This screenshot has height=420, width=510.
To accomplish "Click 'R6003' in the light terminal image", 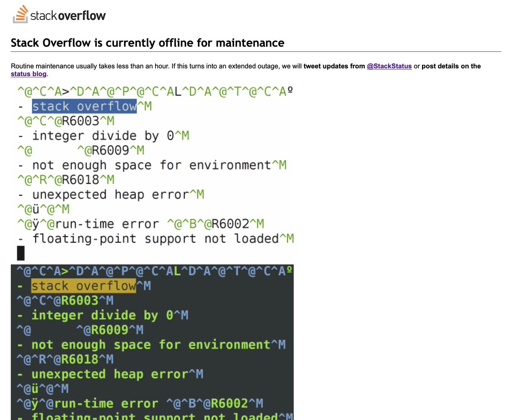I will 80,121.
